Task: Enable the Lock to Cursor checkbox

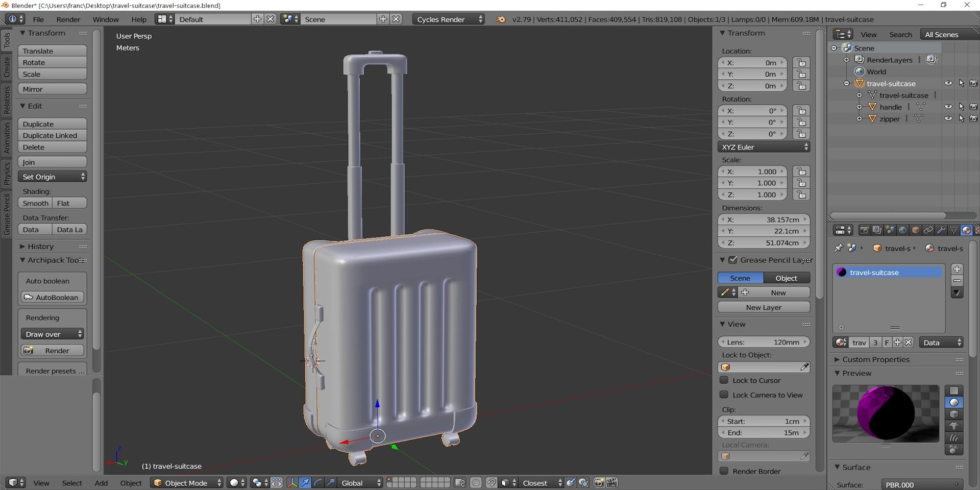Action: click(724, 380)
